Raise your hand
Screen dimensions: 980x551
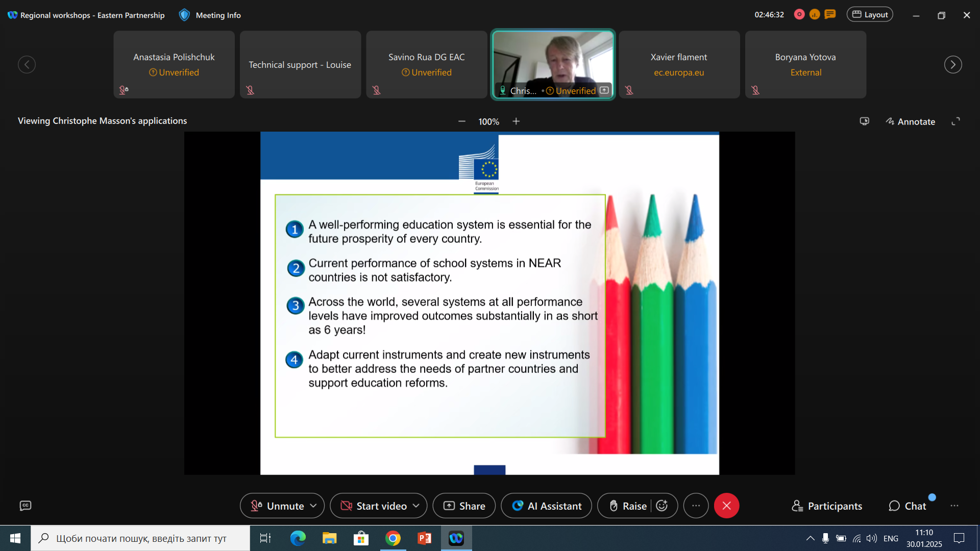point(628,506)
